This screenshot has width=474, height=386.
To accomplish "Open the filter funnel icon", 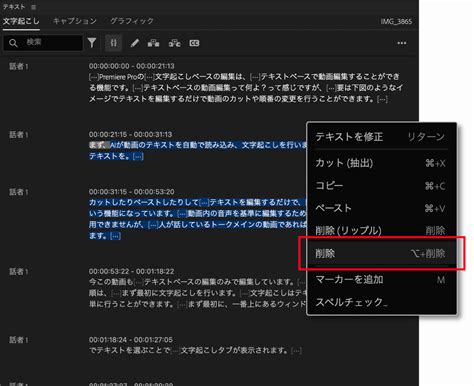I will [x=92, y=43].
